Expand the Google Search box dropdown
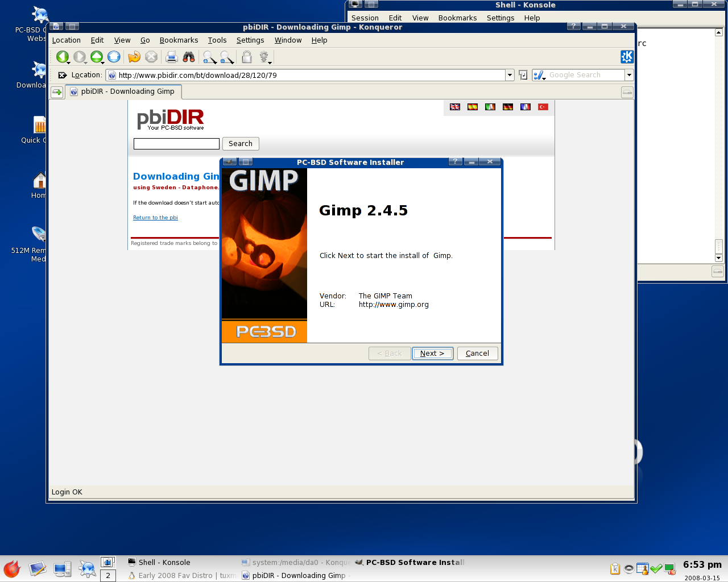The image size is (728, 582). click(x=629, y=75)
